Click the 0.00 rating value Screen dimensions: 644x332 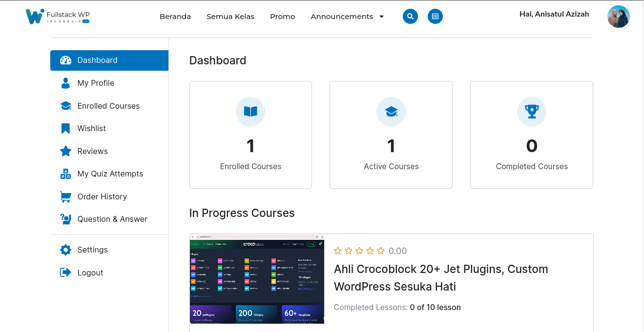(397, 251)
